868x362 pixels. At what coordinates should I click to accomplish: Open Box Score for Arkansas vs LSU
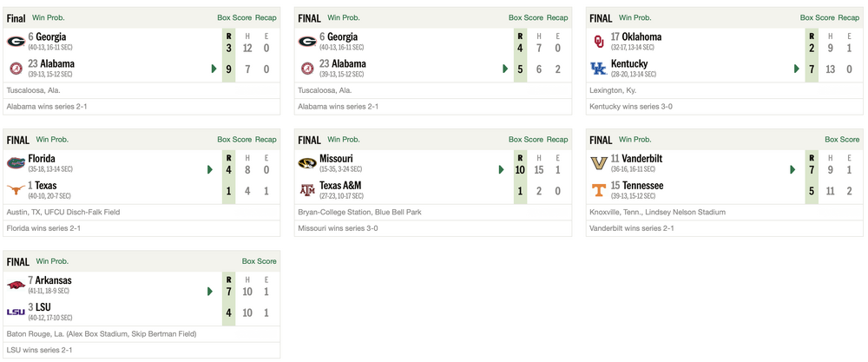[259, 260]
